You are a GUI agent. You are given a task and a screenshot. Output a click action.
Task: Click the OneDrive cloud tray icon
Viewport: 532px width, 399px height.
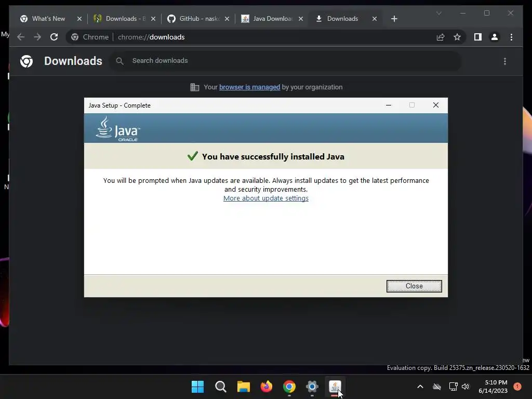437,387
